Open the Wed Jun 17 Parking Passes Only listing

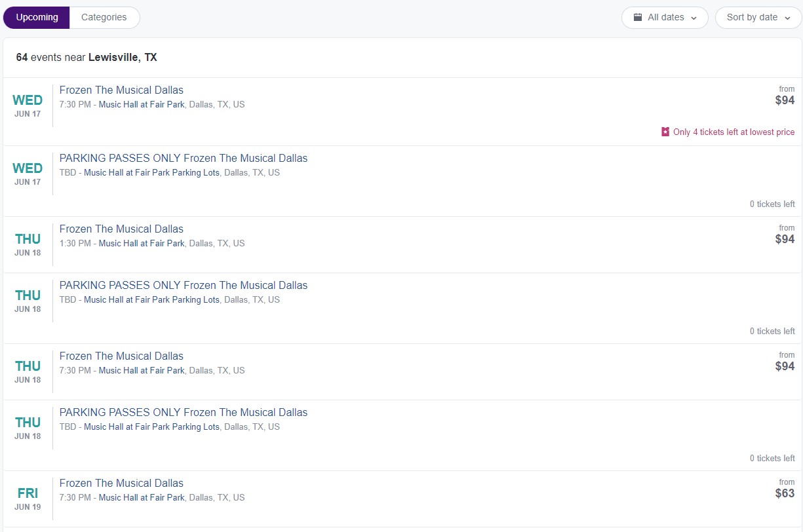click(184, 158)
